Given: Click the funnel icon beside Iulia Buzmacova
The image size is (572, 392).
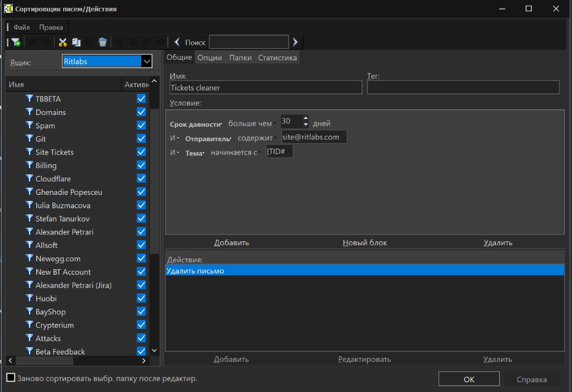Looking at the screenshot, I should click(30, 205).
